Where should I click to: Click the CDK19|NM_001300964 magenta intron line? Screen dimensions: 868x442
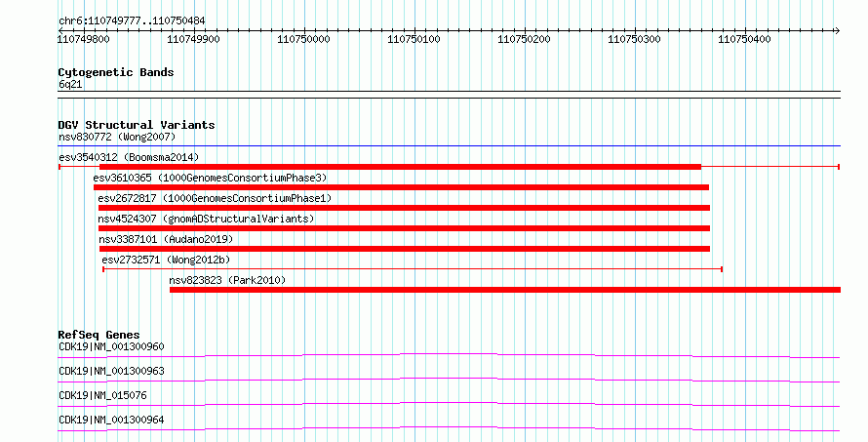(x=449, y=428)
